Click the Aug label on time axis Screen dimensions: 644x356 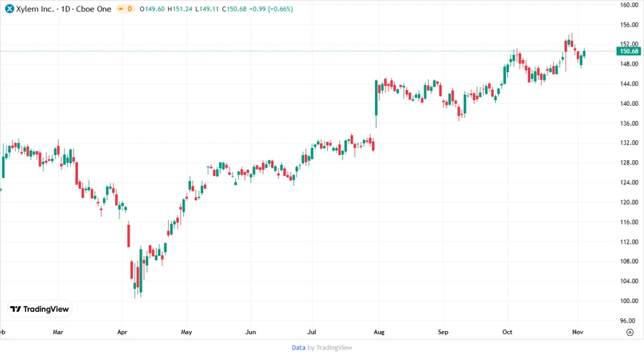click(379, 332)
